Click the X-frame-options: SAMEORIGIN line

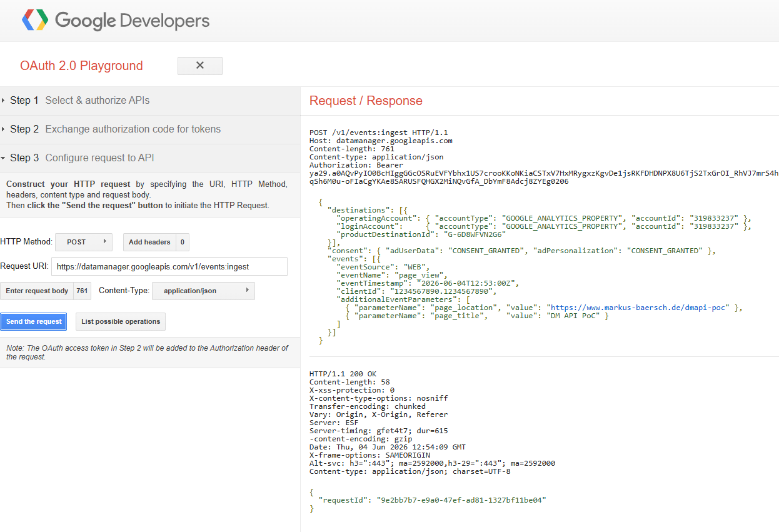(369, 455)
